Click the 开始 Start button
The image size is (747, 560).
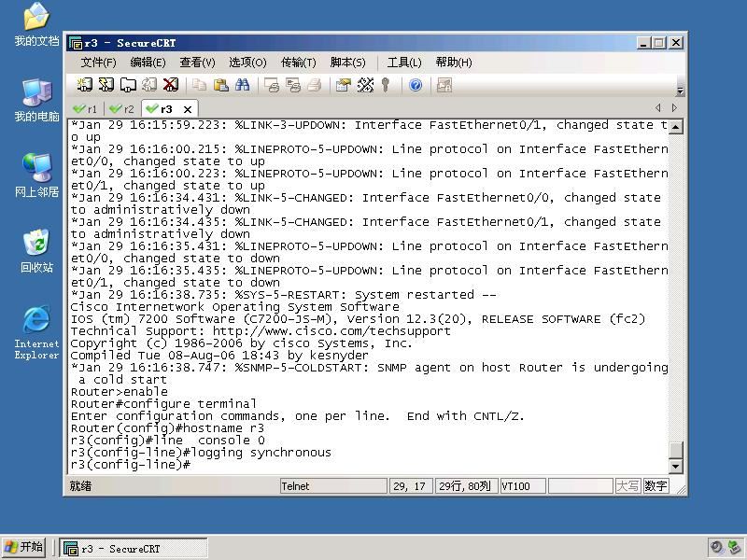(24, 547)
